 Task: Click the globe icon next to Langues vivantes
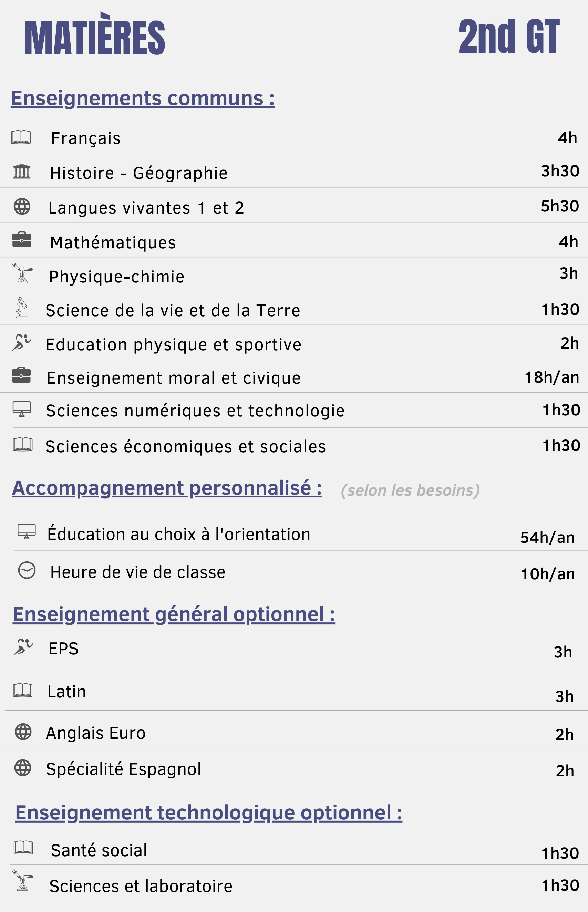coord(22,207)
